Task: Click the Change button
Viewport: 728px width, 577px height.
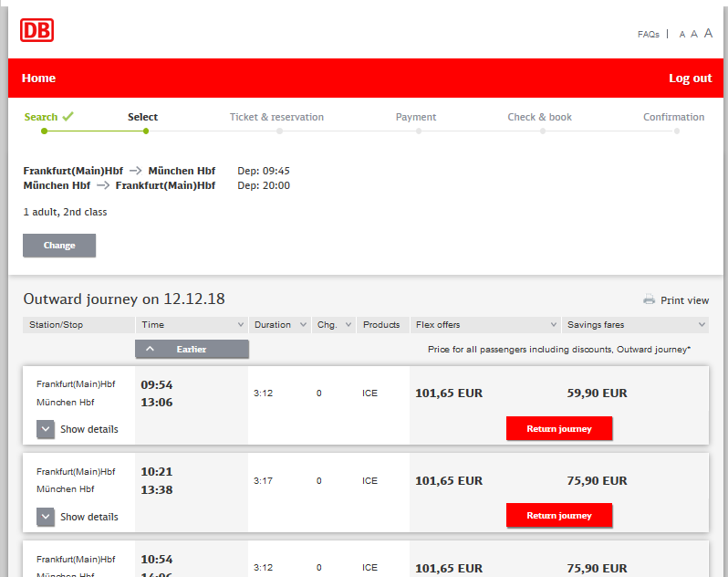Action: click(59, 246)
